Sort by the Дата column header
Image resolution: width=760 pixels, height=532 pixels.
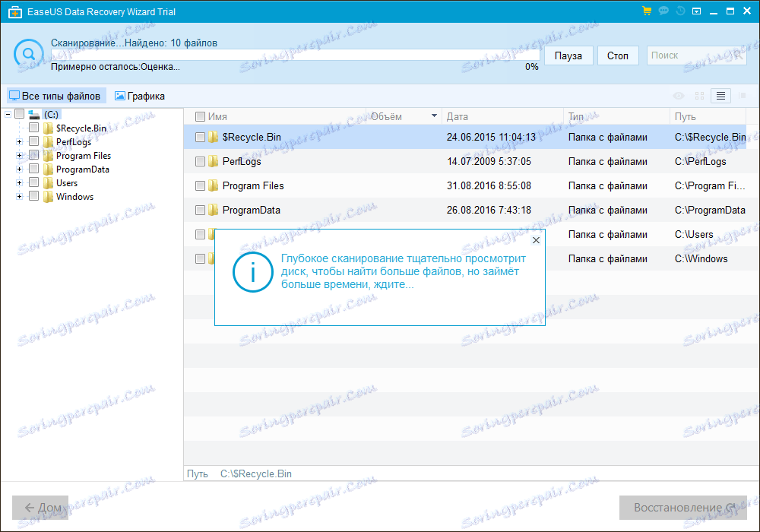coord(457,117)
